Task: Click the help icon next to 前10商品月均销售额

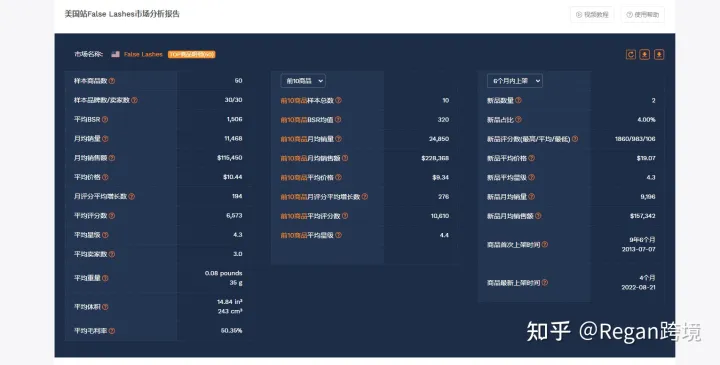Action: 345,158
